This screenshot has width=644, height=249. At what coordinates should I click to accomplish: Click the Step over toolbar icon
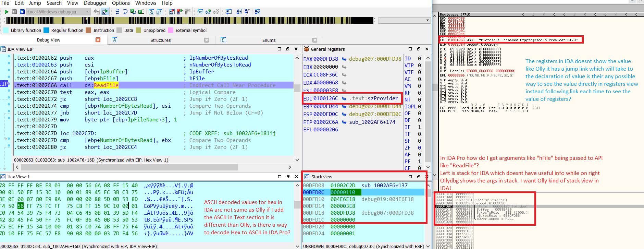[125, 12]
